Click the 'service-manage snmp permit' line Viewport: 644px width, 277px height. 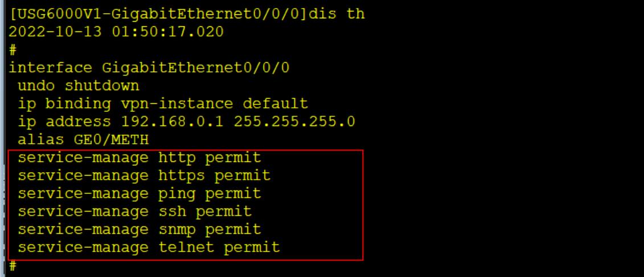[x=139, y=229]
